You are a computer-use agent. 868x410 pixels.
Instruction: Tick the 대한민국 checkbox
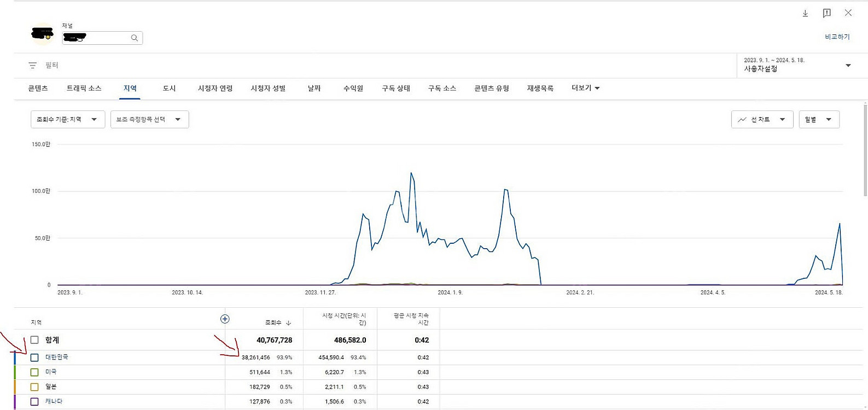(34, 358)
